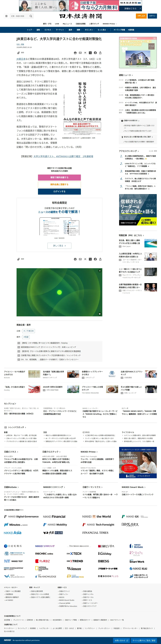Open the 日経会社情報 menu item
The width and height of the screenshot is (161, 644).
tap(80, 24)
